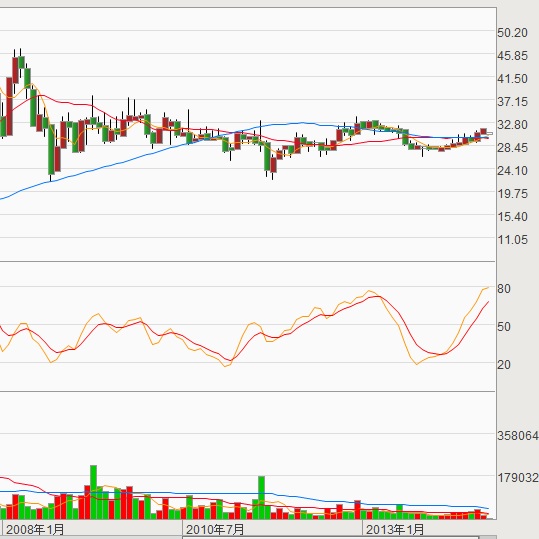Image resolution: width=539 pixels, height=539 pixels.
Task: Jump to the 2008年1月 date marker
Action: coord(35,529)
